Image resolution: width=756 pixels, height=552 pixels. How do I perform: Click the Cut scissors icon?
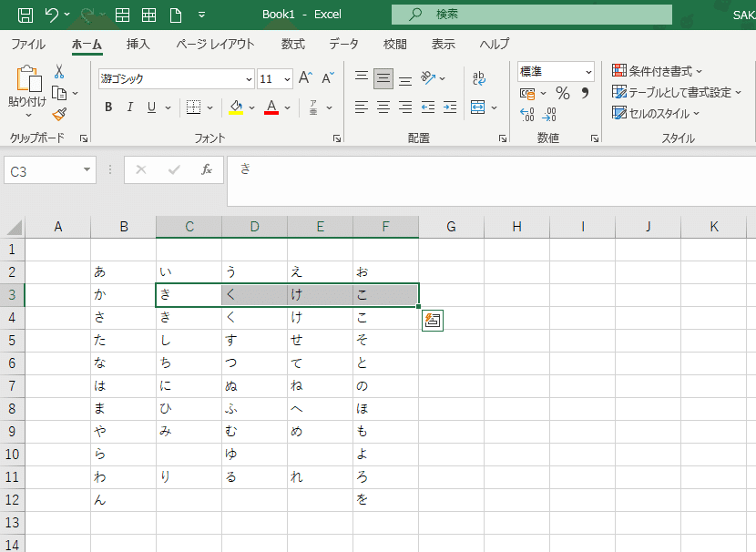pyautogui.click(x=59, y=72)
